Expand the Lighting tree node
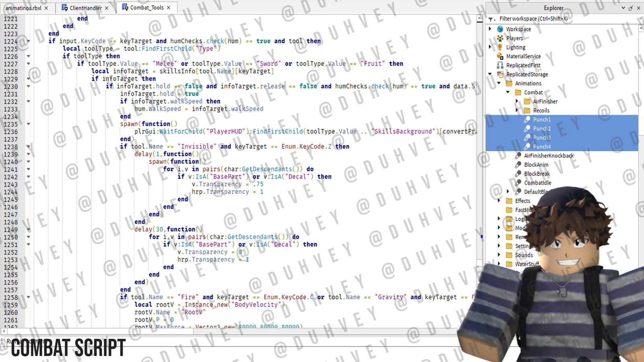Image resolution: width=644 pixels, height=362 pixels. coord(490,47)
